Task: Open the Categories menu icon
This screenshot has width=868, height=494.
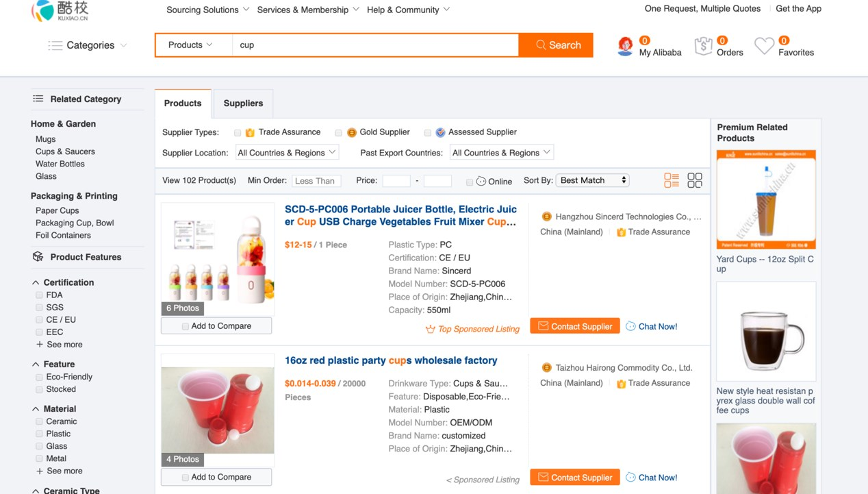Action: click(55, 45)
